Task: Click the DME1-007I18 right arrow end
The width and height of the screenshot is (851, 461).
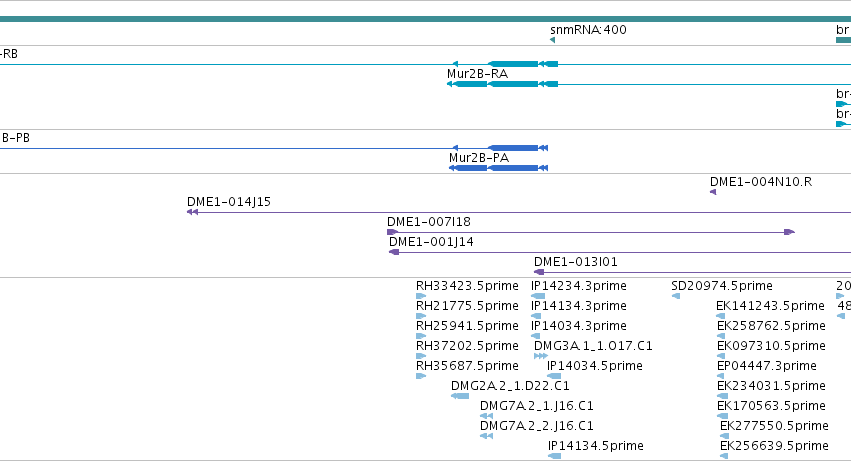Action: pos(790,232)
